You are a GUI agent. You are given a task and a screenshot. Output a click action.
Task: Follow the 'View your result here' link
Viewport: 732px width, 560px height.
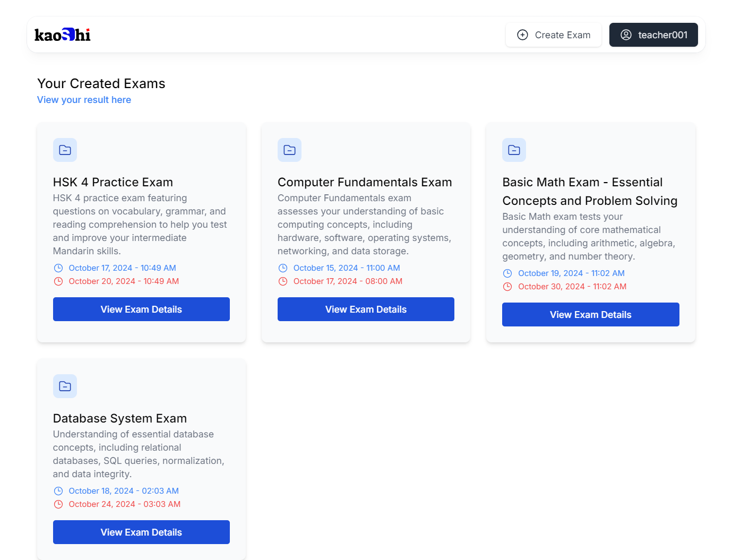(84, 100)
